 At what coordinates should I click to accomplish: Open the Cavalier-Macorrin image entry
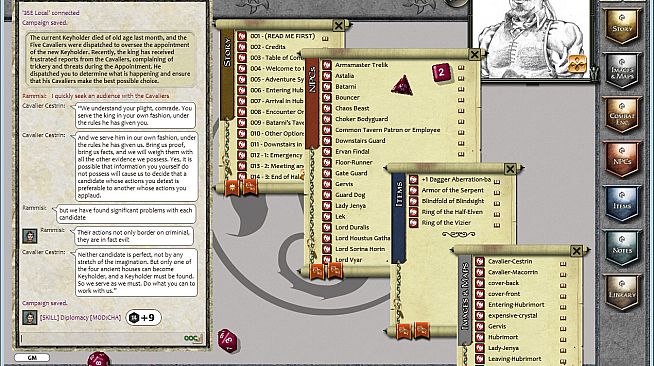pyautogui.click(x=513, y=272)
